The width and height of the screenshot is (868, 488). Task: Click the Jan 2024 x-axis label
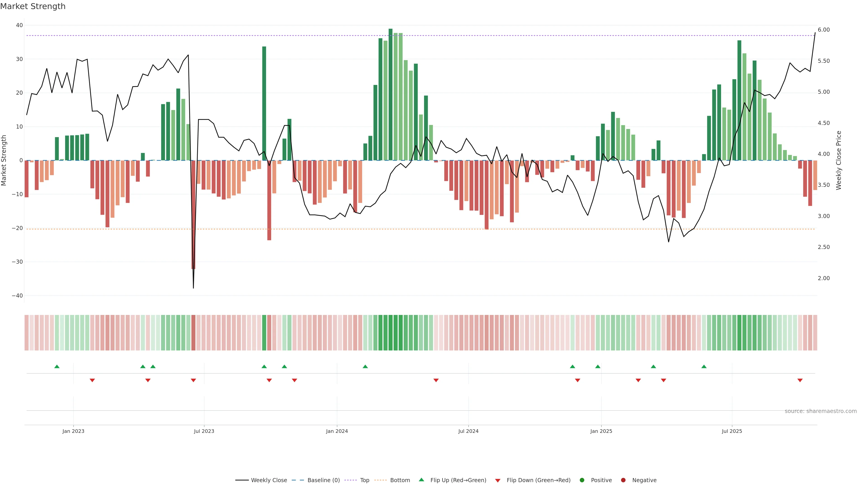tap(337, 431)
